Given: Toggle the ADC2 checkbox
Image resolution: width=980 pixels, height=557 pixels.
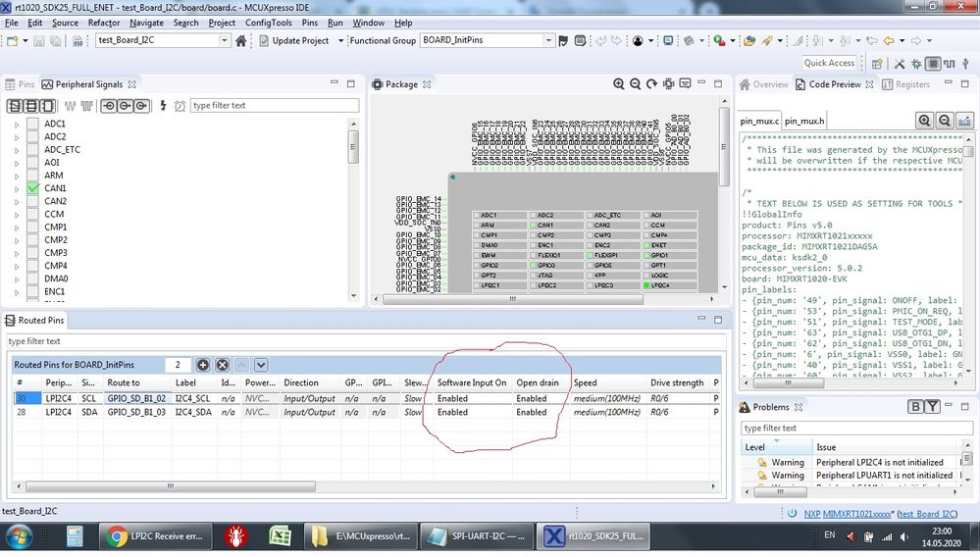Looking at the screenshot, I should (33, 136).
